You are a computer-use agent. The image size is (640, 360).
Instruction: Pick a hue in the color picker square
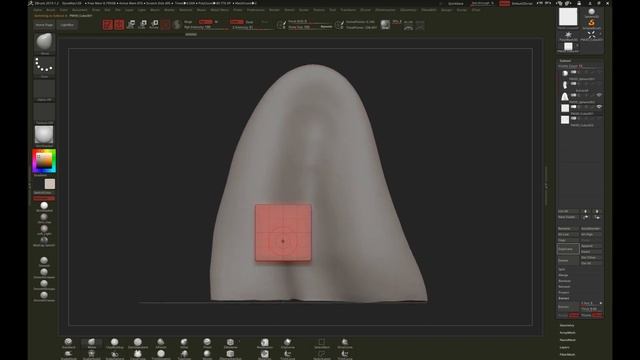[x=44, y=160]
